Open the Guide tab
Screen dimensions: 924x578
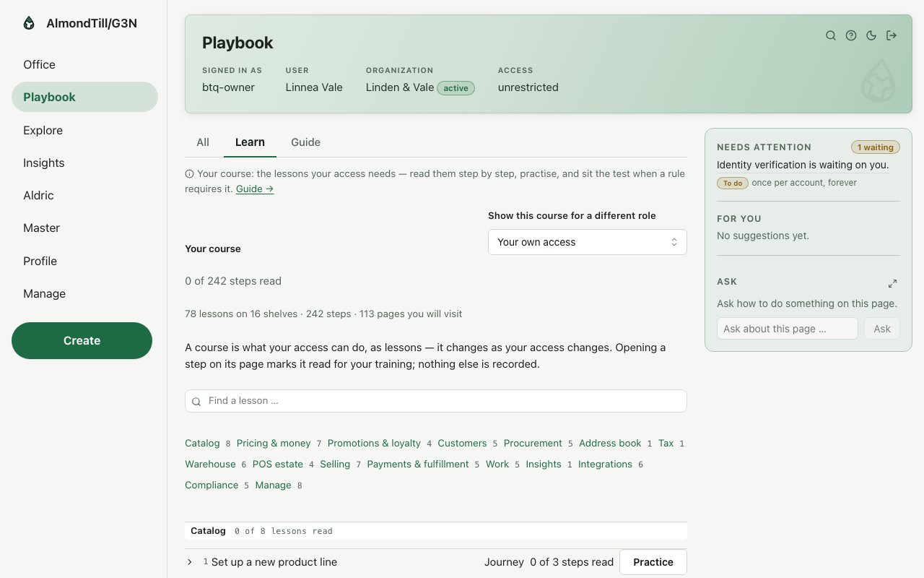(x=305, y=142)
